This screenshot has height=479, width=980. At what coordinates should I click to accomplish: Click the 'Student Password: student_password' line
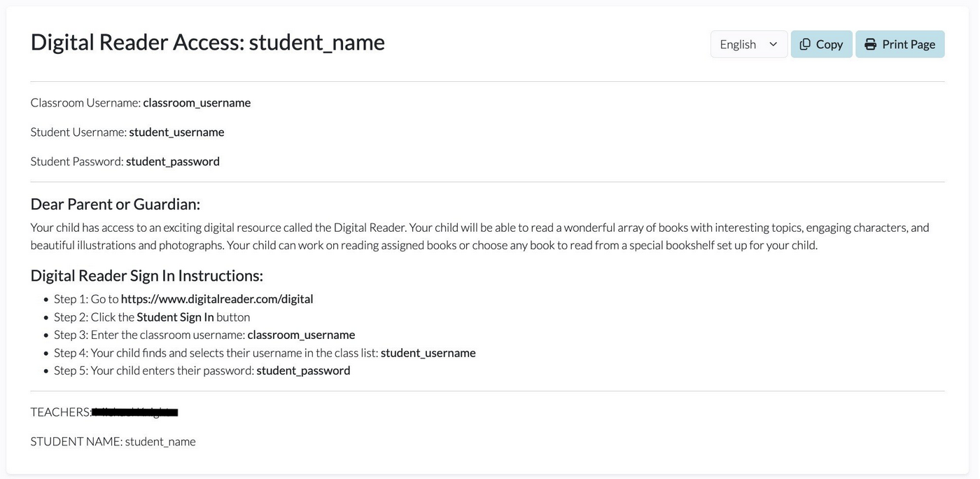[x=125, y=162]
